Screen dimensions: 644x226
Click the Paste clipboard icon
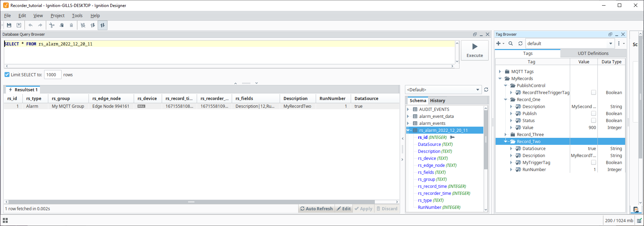tap(71, 25)
